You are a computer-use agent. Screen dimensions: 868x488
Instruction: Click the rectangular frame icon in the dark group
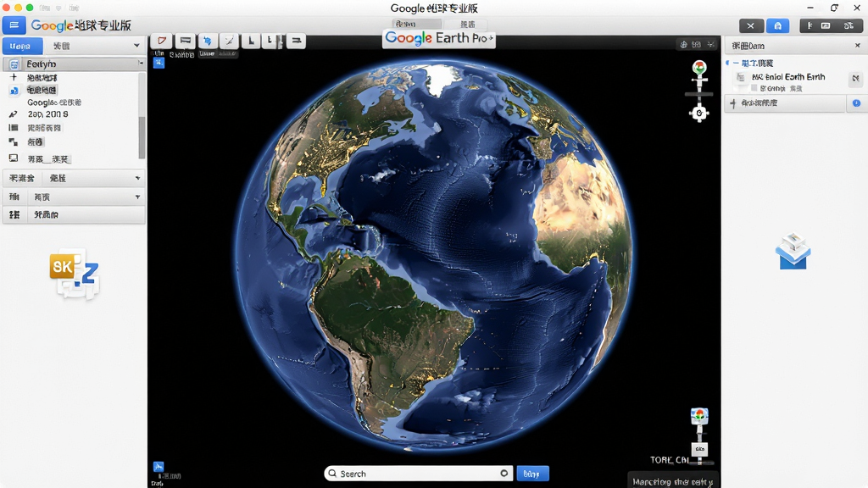point(826,26)
